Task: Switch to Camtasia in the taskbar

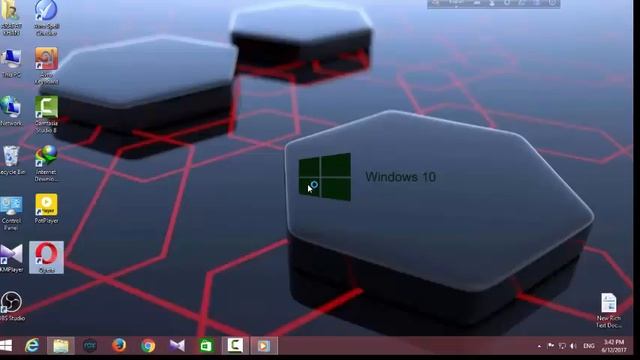Action: coord(235,346)
